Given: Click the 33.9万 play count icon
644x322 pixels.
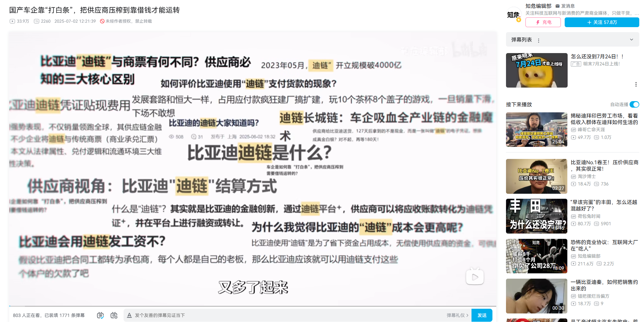Looking at the screenshot, I should coord(12,21).
